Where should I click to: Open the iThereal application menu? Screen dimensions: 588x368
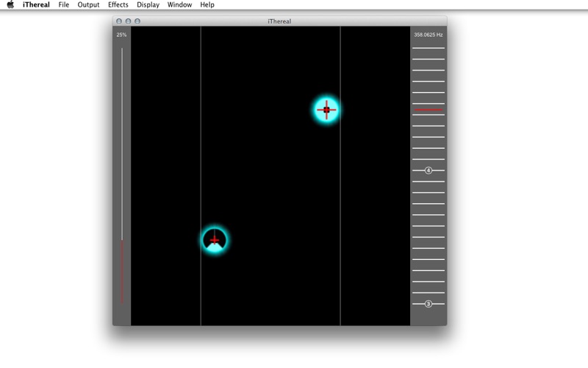[36, 4]
